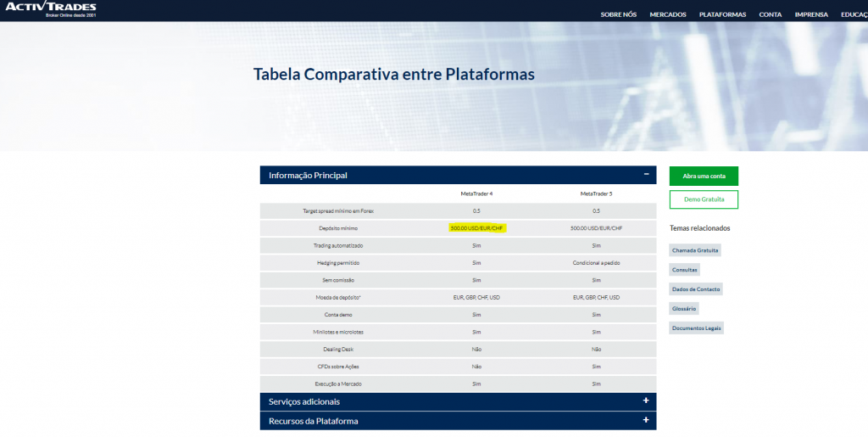Click the ActivTrades logo
The width and height of the screenshot is (868, 437).
(50, 8)
